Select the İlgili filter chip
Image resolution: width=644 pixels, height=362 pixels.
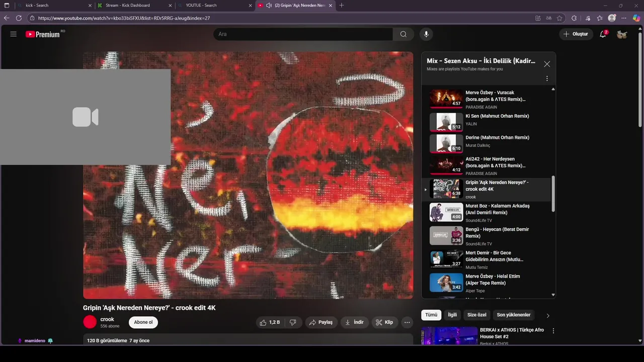pos(452,315)
